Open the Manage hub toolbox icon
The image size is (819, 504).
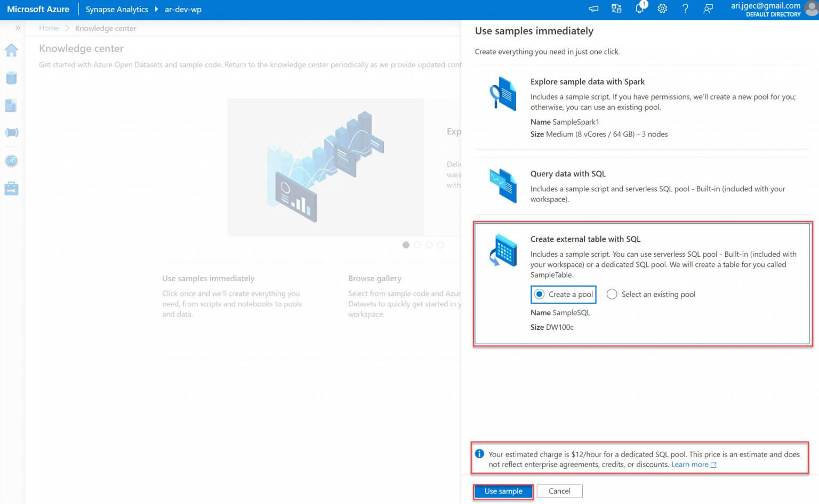coord(11,189)
